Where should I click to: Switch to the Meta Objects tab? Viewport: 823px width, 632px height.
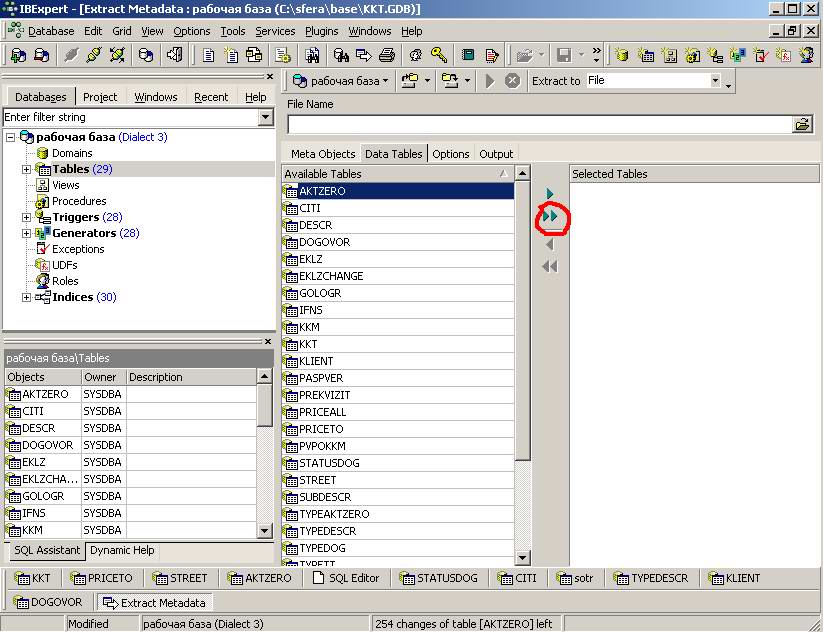pyautogui.click(x=323, y=154)
